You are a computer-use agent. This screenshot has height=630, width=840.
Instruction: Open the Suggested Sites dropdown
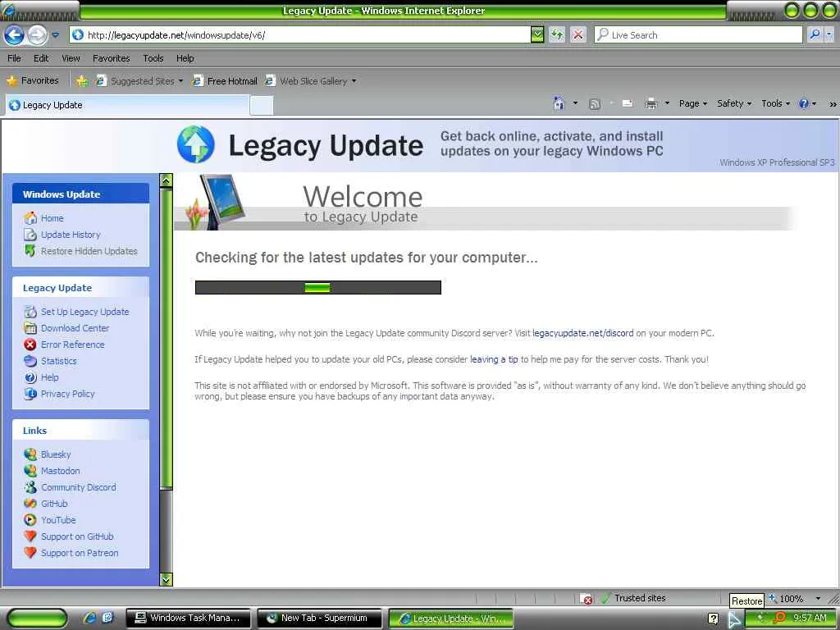[139, 81]
